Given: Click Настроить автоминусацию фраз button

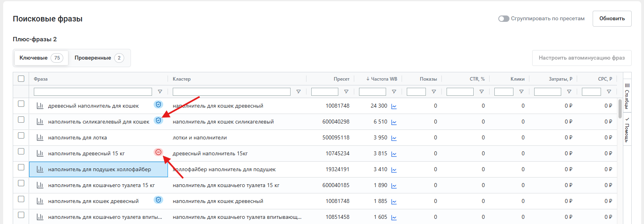Looking at the screenshot, I should [x=582, y=58].
